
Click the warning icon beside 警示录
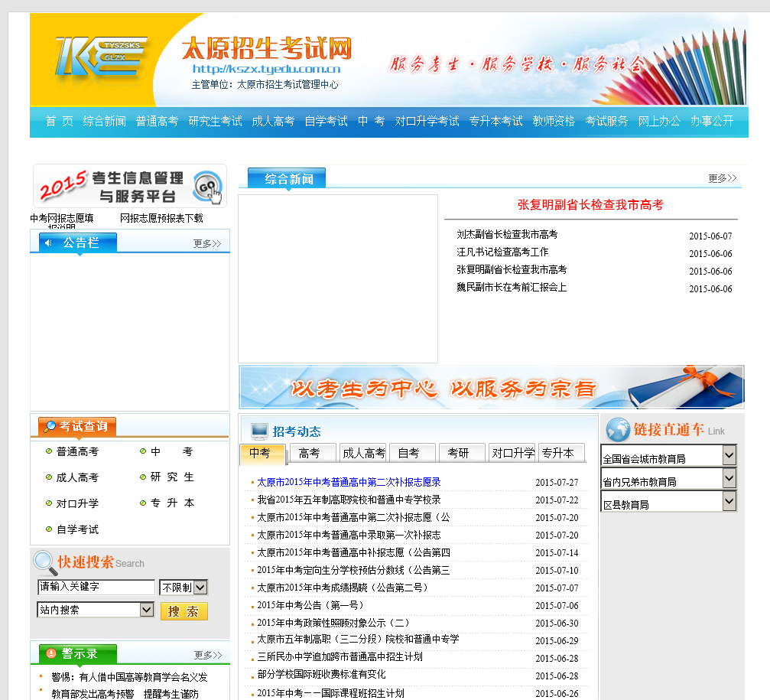[x=50, y=653]
